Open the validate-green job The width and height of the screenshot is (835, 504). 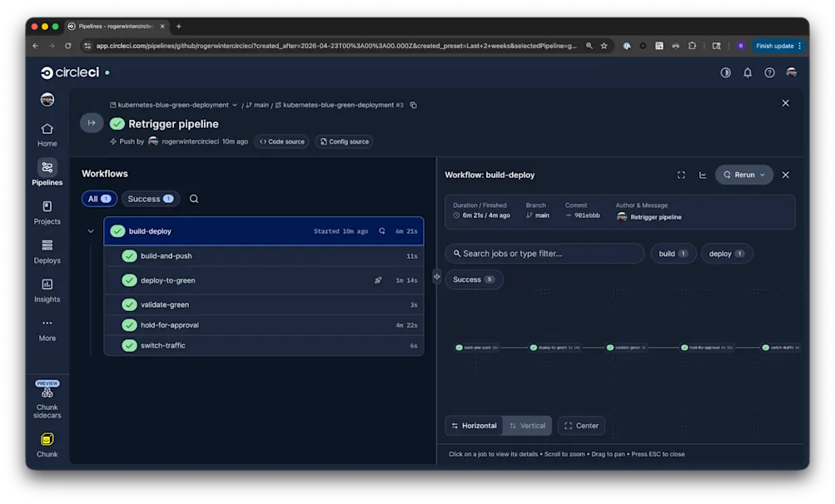(x=265, y=304)
